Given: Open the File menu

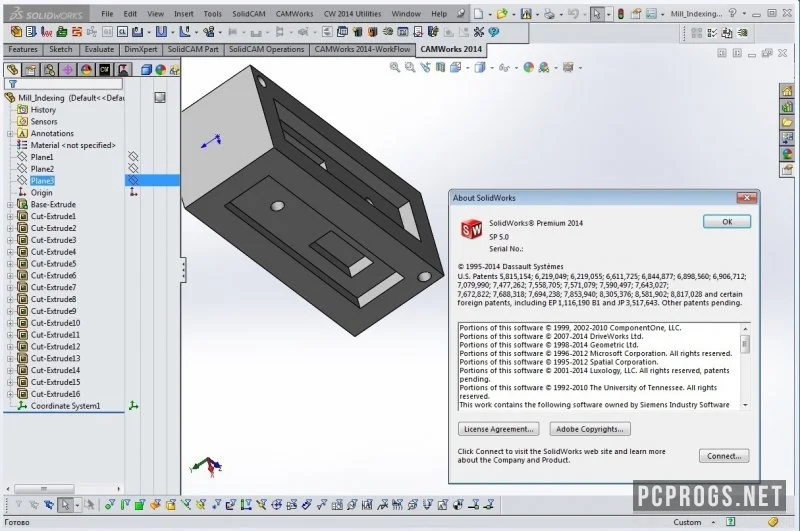Looking at the screenshot, I should [107, 14].
